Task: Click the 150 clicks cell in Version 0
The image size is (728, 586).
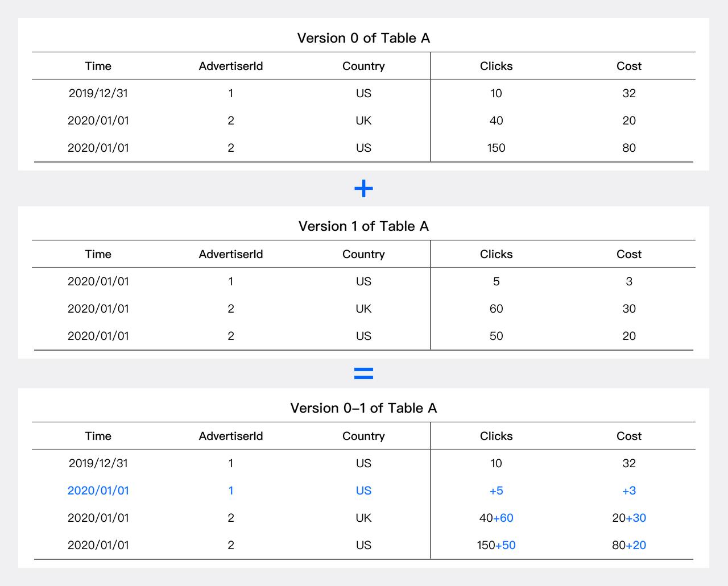Action: coord(496,148)
